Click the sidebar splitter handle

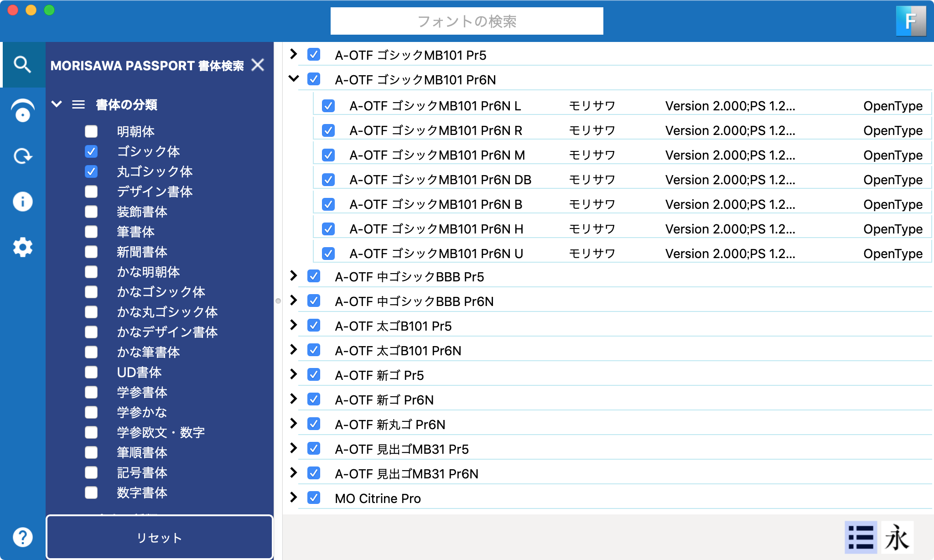278,301
